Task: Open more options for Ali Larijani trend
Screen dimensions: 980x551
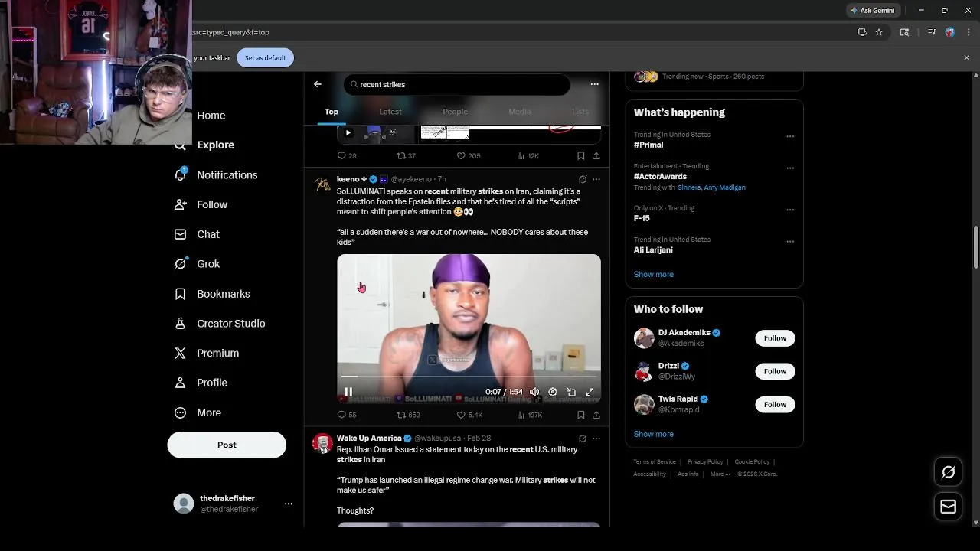Action: pos(790,242)
